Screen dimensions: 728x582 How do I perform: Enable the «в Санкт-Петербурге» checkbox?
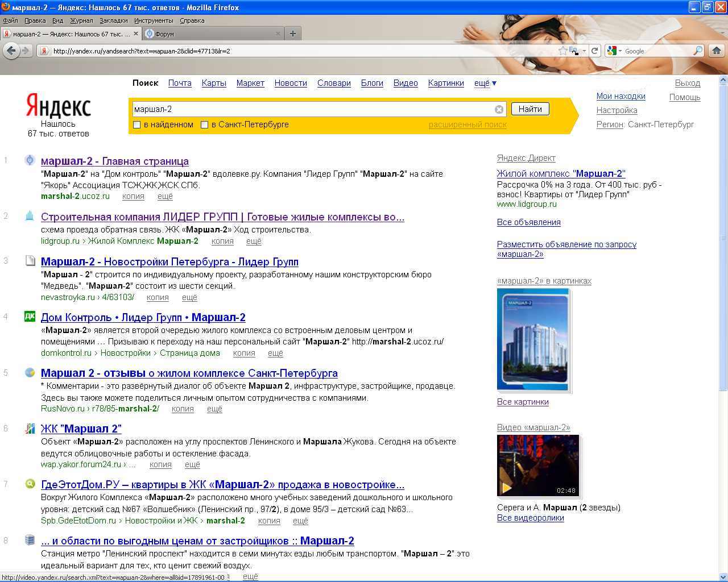pos(204,125)
